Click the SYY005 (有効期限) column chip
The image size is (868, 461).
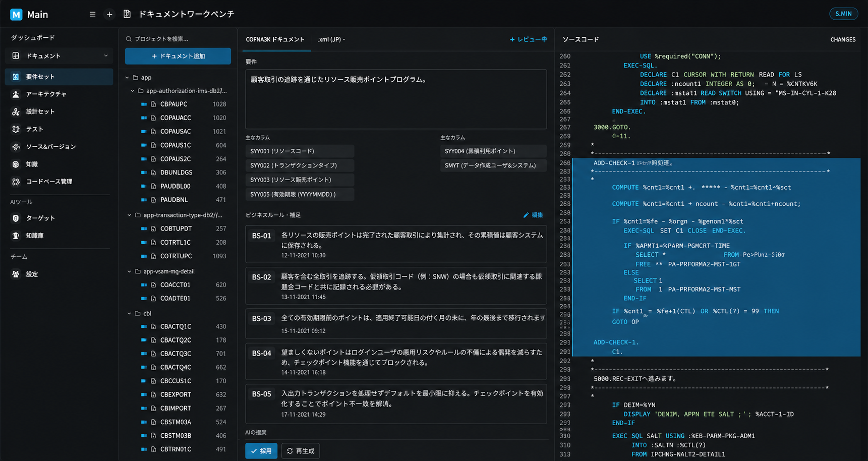pos(300,194)
